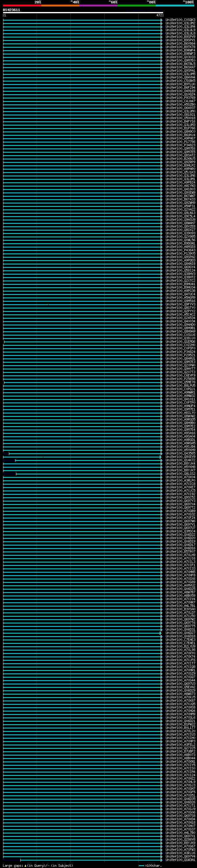Viewport: 197px width, 868px height.
Task: Select hit label UniRef100_C0SQK3
Action: tap(180, 19)
